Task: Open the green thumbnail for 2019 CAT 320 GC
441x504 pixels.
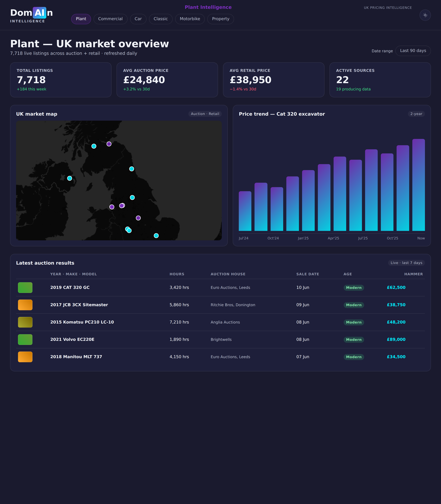Action: click(25, 288)
